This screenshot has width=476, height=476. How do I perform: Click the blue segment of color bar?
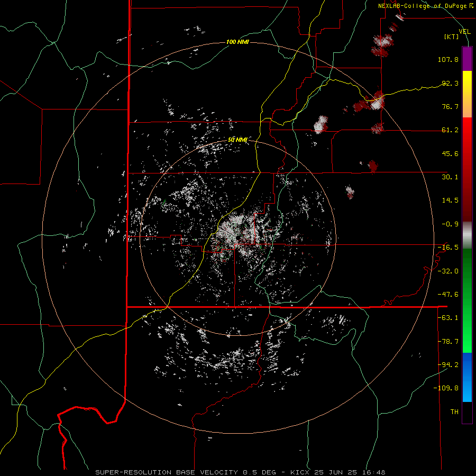[x=467, y=377]
